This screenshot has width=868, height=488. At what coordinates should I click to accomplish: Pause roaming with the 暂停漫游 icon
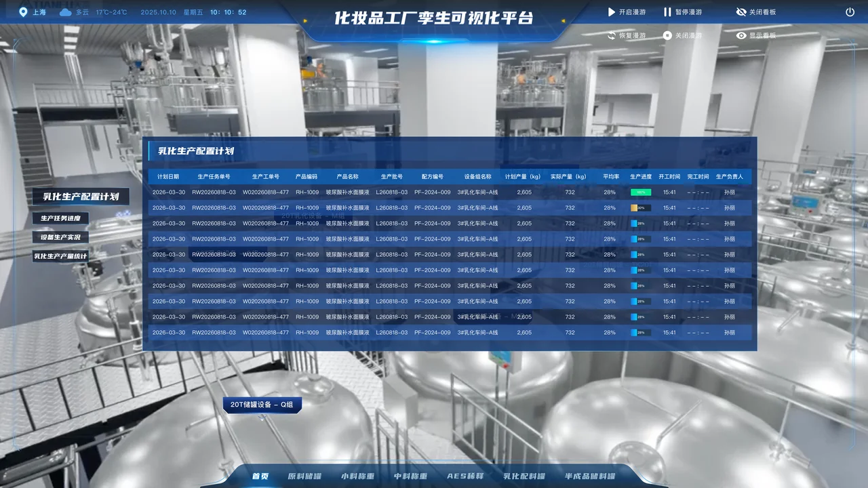click(667, 12)
